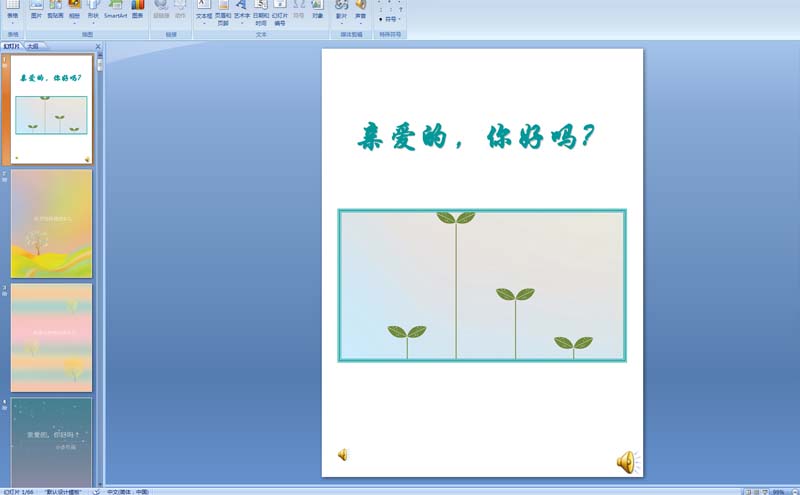Insert 日期和时间 date and time

click(x=261, y=12)
